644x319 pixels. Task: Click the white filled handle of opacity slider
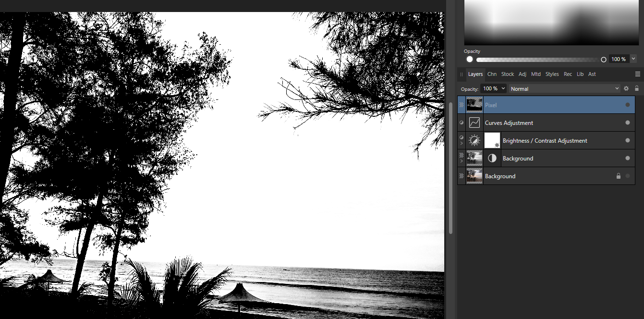coord(470,59)
